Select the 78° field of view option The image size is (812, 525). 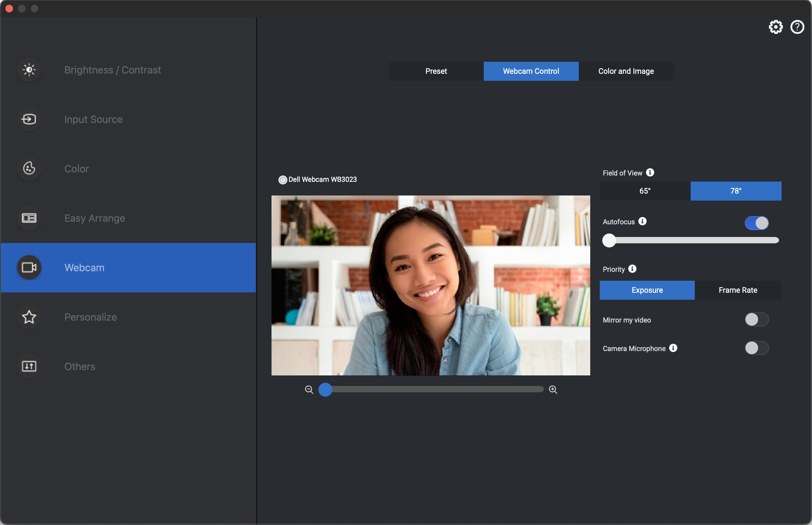(x=736, y=191)
